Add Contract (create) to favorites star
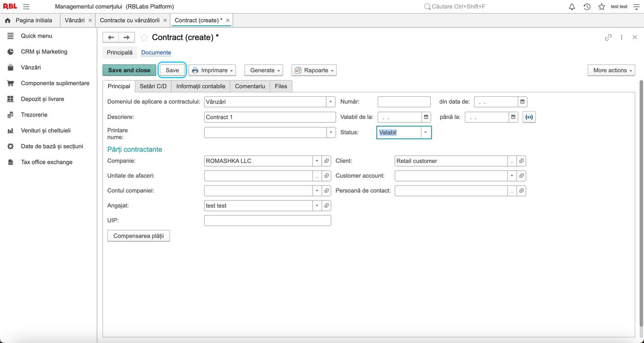This screenshot has width=644, height=343. pyautogui.click(x=144, y=38)
